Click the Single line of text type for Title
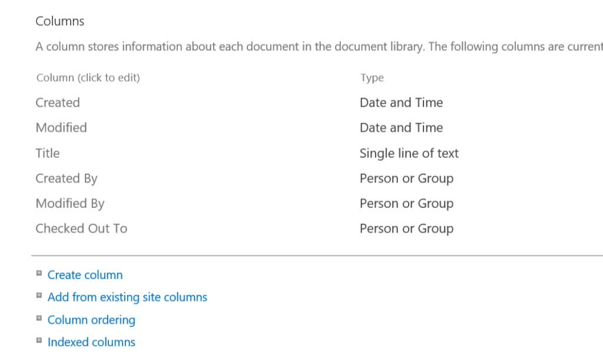Screen dimensions: 603x364 point(409,153)
